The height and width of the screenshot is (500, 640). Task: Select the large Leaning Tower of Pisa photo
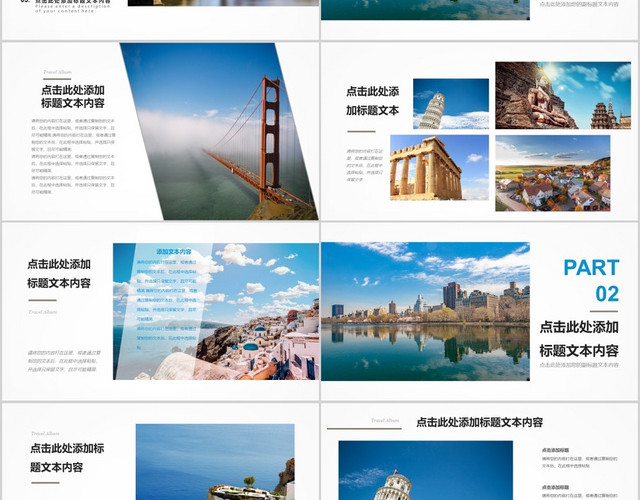click(x=425, y=470)
